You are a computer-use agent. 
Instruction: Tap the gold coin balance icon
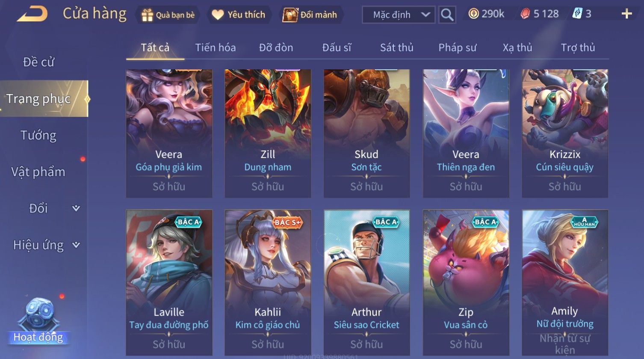point(473,14)
